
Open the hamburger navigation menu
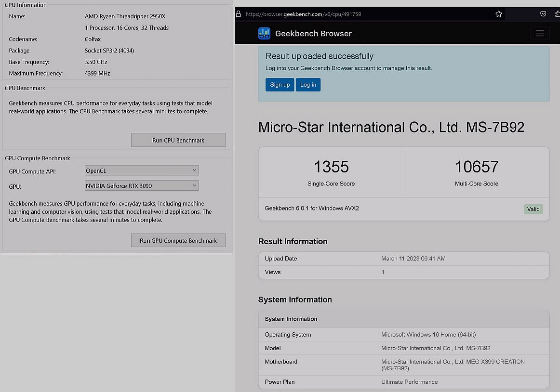tap(540, 33)
